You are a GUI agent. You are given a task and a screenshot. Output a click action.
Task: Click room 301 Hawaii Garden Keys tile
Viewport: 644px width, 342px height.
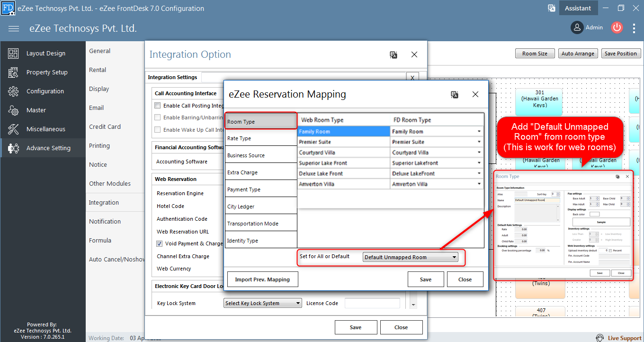coord(540,101)
